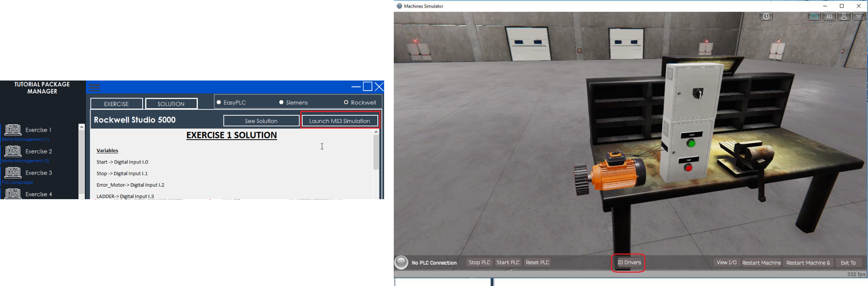868x286 pixels.
Task: Click the Motor Management (2) subtitle
Action: 26,161
